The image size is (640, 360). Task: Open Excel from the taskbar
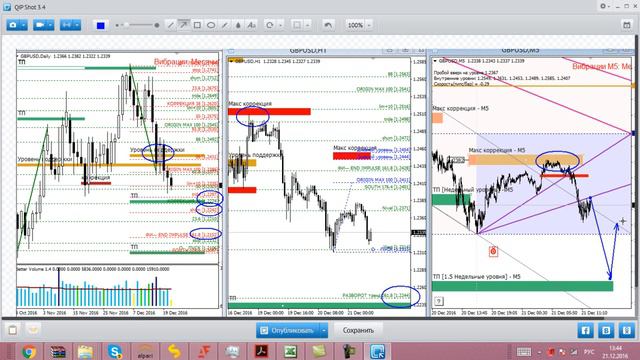290,351
